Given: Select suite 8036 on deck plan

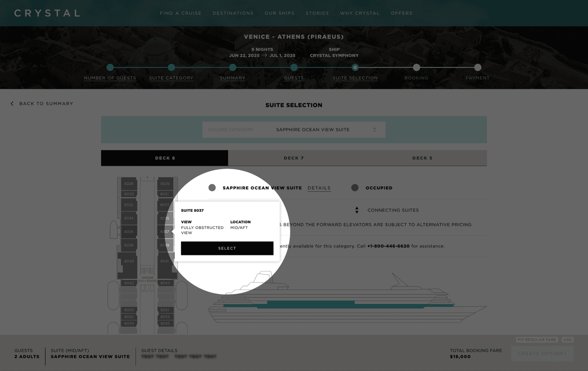Looking at the screenshot, I should coord(129,232).
